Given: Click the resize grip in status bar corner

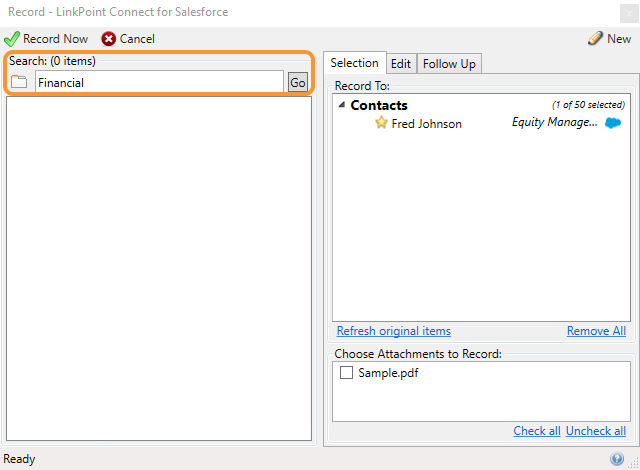Looking at the screenshot, I should click(634, 462).
